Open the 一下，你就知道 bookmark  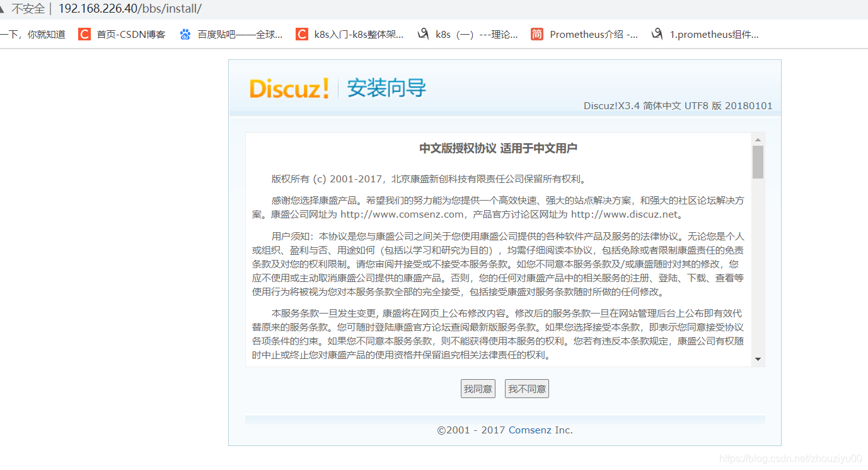coord(33,35)
